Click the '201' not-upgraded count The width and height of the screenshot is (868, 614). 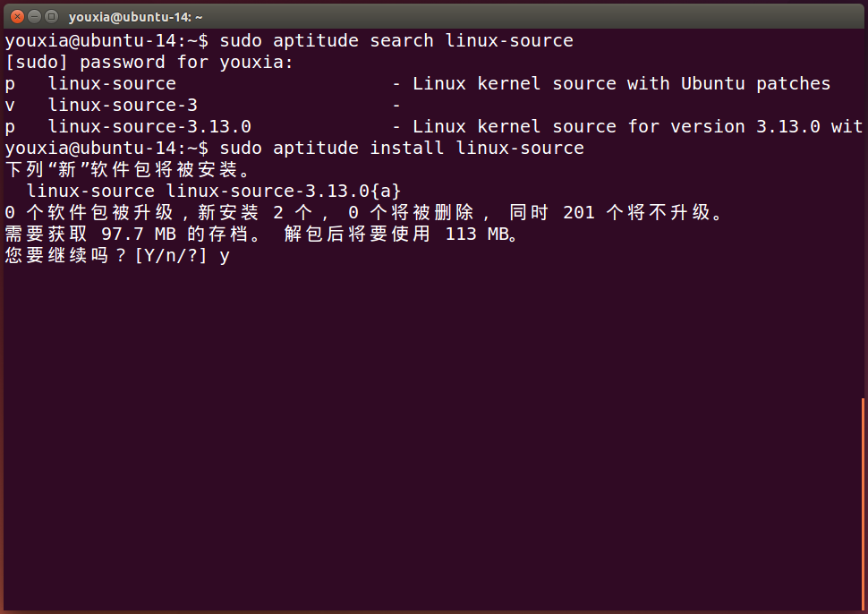tap(578, 213)
